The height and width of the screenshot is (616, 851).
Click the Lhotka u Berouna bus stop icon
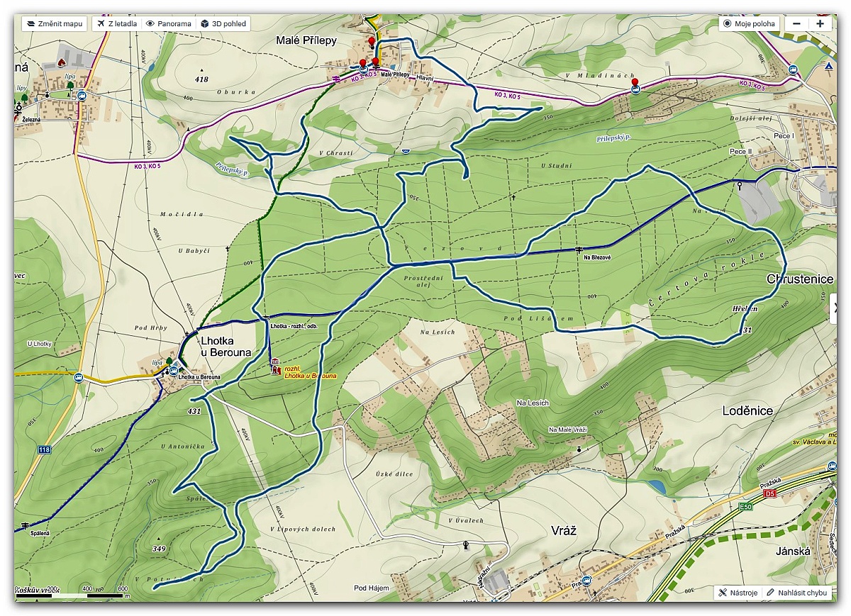(x=173, y=369)
